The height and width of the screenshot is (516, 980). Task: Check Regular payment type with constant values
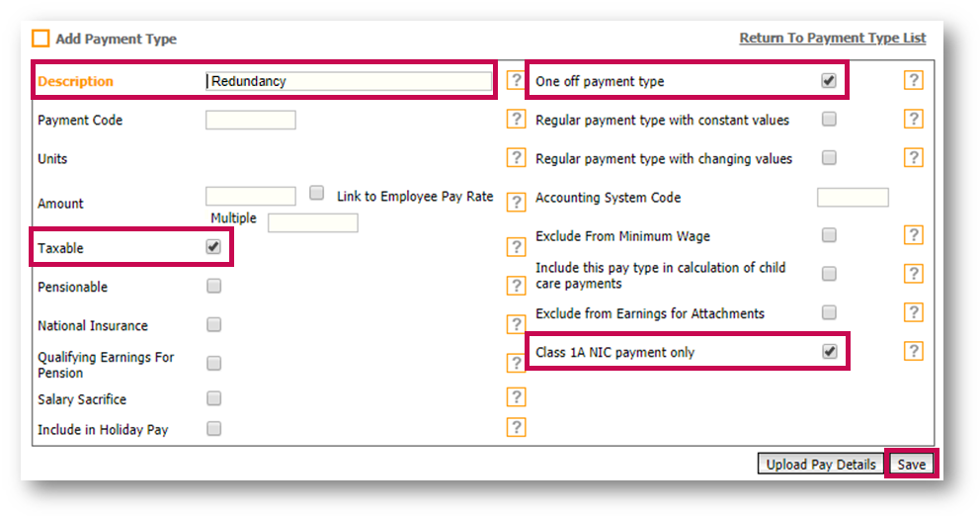click(x=829, y=120)
